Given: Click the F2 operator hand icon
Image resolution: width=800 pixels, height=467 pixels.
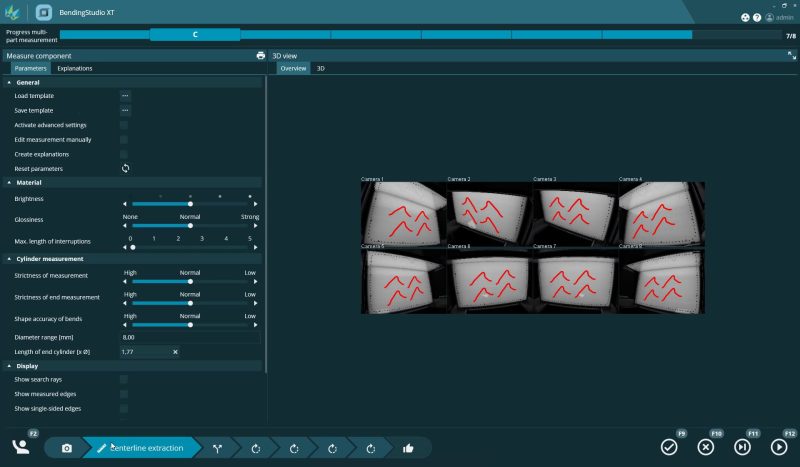Looking at the screenshot, I should pyautogui.click(x=21, y=447).
